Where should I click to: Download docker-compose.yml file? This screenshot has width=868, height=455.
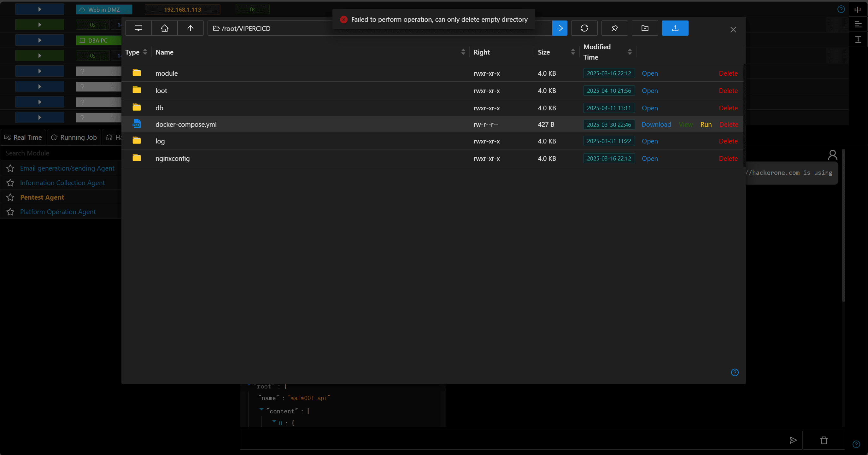[656, 124]
